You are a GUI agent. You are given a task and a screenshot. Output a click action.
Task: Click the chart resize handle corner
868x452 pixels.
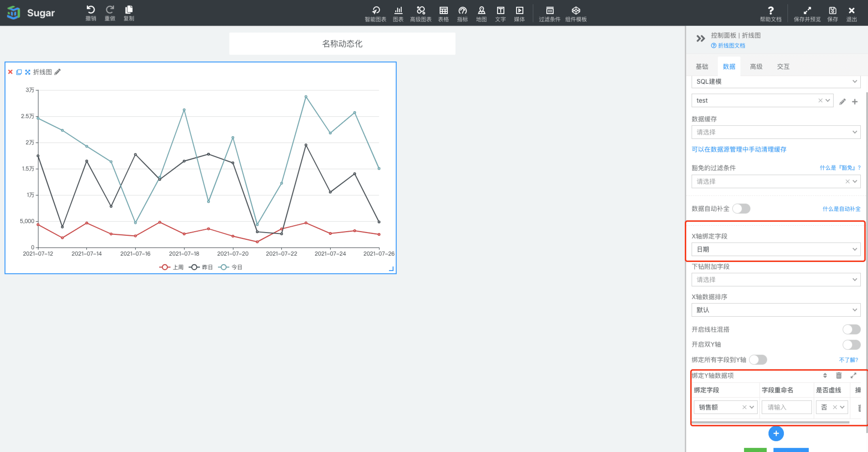pos(391,269)
